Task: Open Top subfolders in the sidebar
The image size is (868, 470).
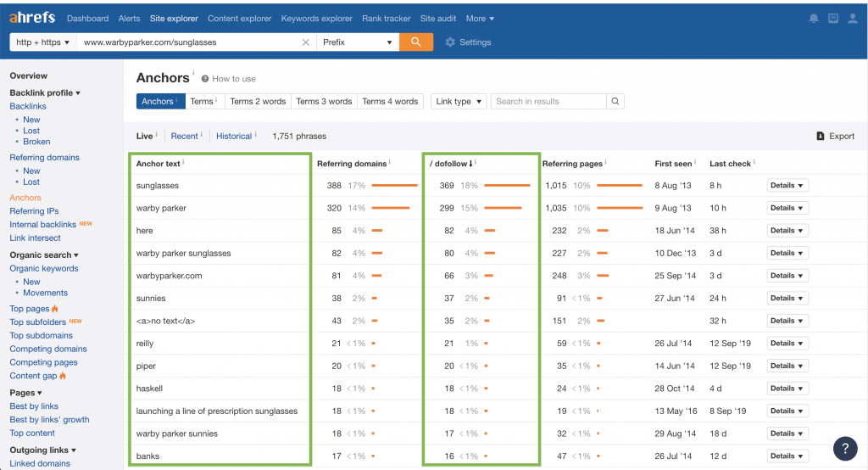Action: 37,322
